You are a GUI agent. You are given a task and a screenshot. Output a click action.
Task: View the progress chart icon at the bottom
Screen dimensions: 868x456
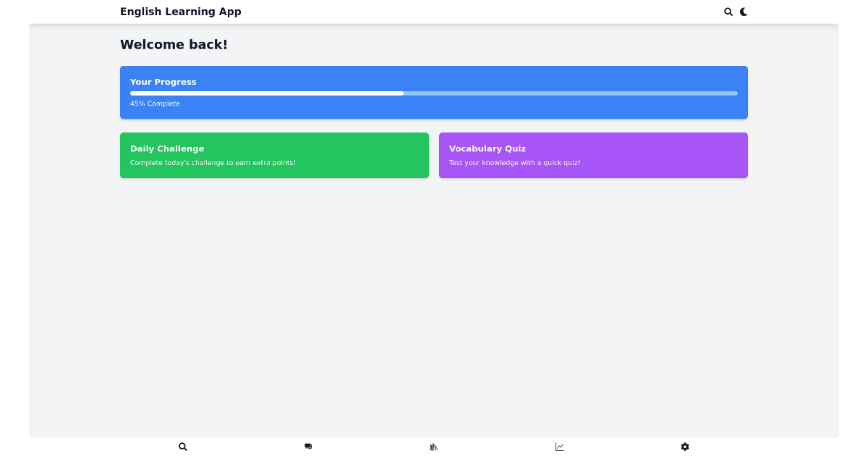(x=559, y=447)
